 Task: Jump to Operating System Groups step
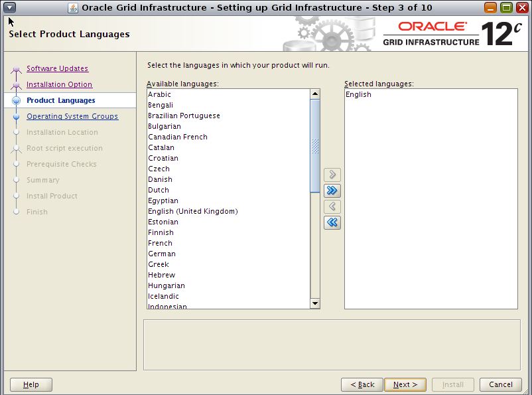point(72,116)
